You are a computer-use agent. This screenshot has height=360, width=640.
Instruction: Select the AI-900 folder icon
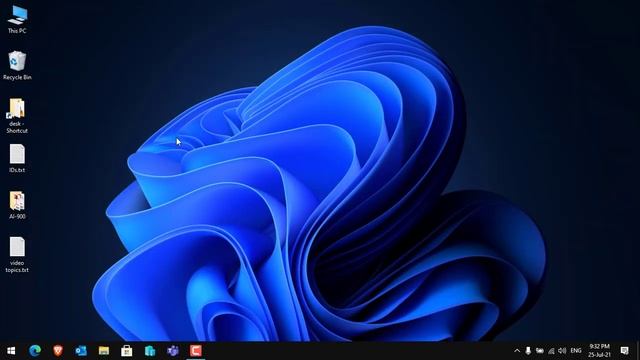pos(17,205)
